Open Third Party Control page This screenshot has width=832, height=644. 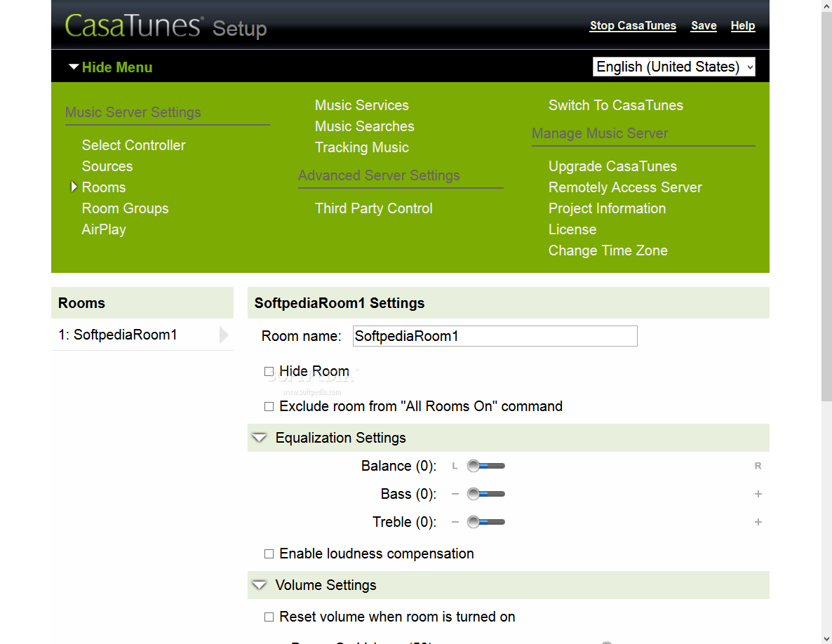click(373, 208)
